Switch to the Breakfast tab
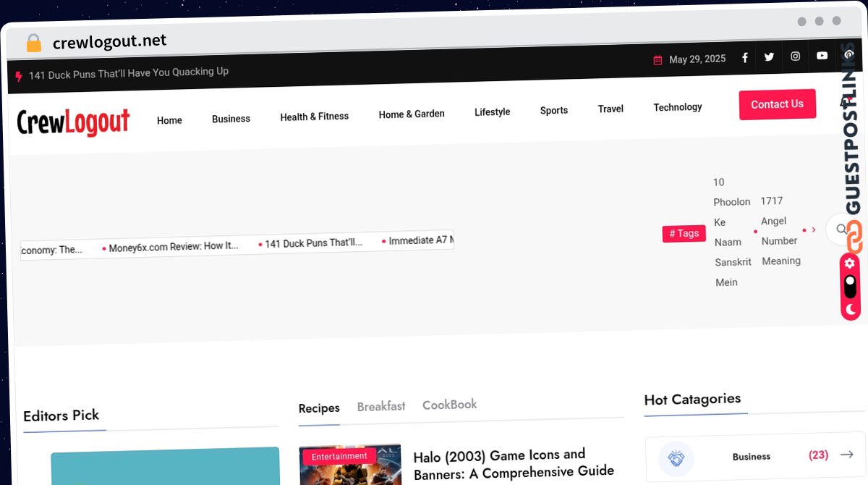This screenshot has height=485, width=868. (381, 406)
